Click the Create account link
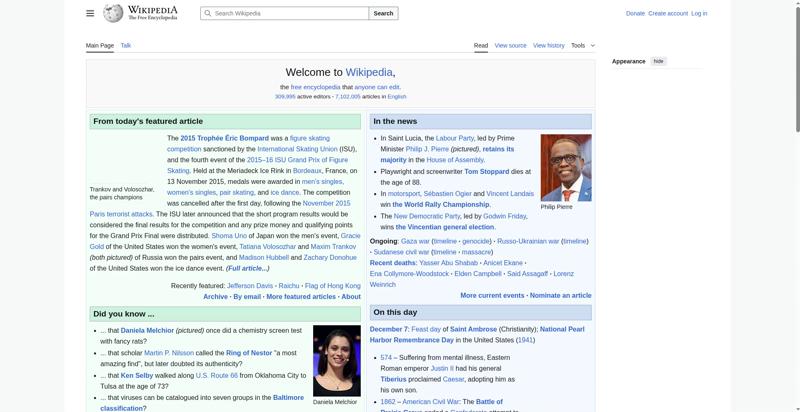 [667, 13]
